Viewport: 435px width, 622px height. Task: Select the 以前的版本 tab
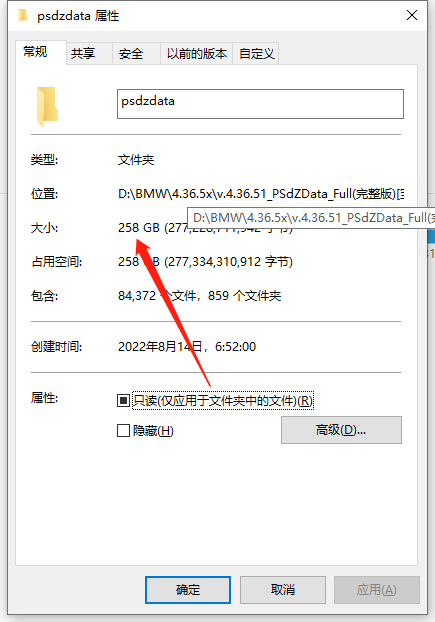tap(197, 53)
